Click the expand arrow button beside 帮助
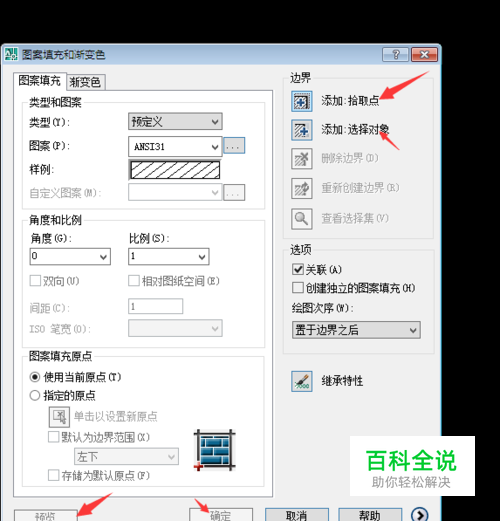 [420, 515]
